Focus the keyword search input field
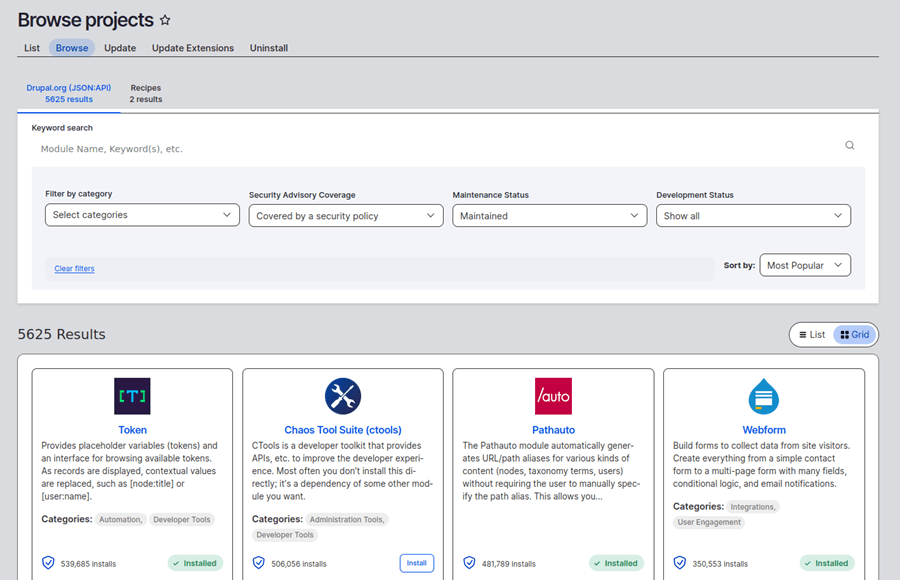 [x=436, y=149]
